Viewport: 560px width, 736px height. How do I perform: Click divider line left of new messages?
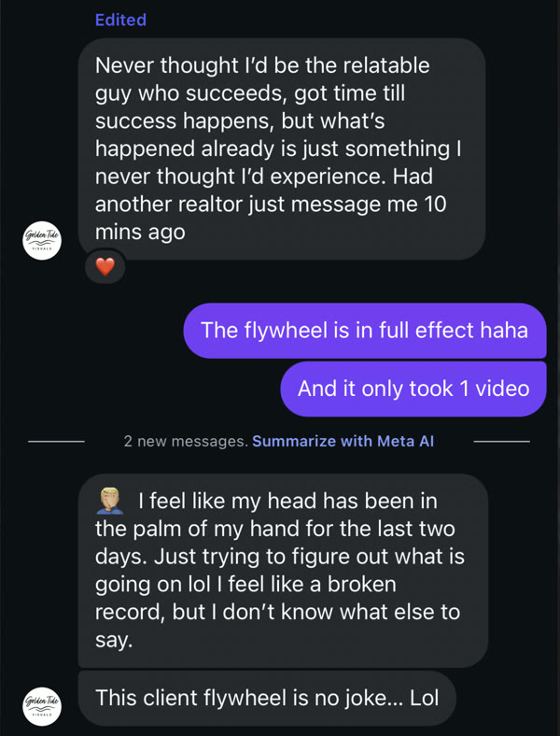tap(56, 441)
